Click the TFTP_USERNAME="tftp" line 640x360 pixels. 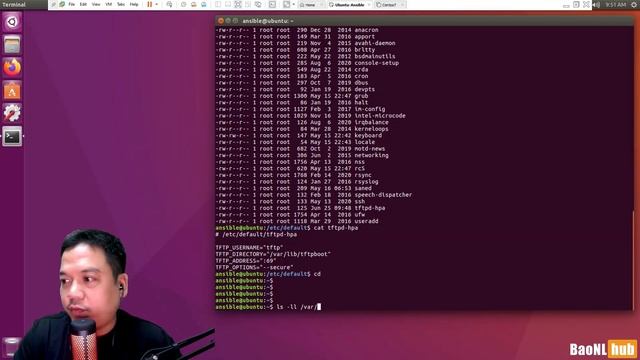(x=249, y=247)
